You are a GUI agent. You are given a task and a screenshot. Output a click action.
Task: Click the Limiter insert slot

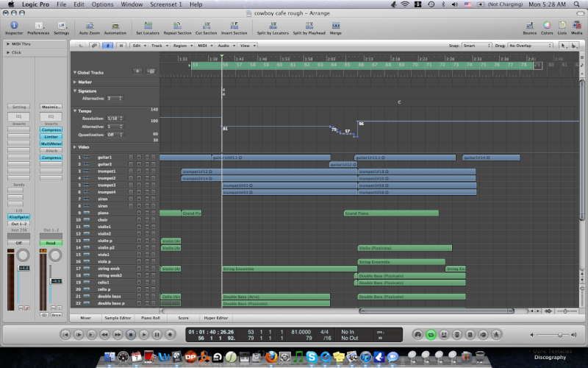coord(51,137)
